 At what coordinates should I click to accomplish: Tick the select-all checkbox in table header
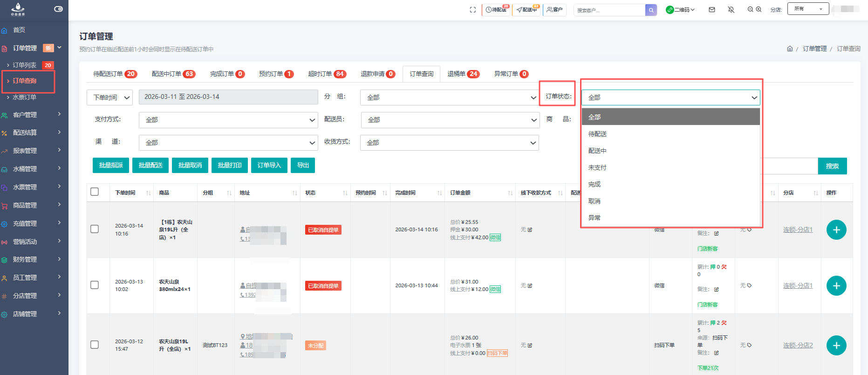tap(95, 192)
